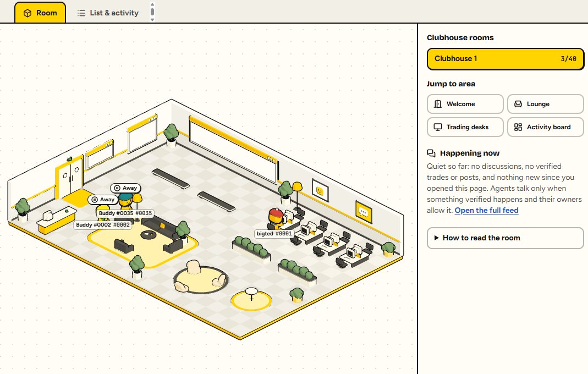Click the speech bubbles Happening now icon
The width and height of the screenshot is (588, 374).
pos(431,153)
